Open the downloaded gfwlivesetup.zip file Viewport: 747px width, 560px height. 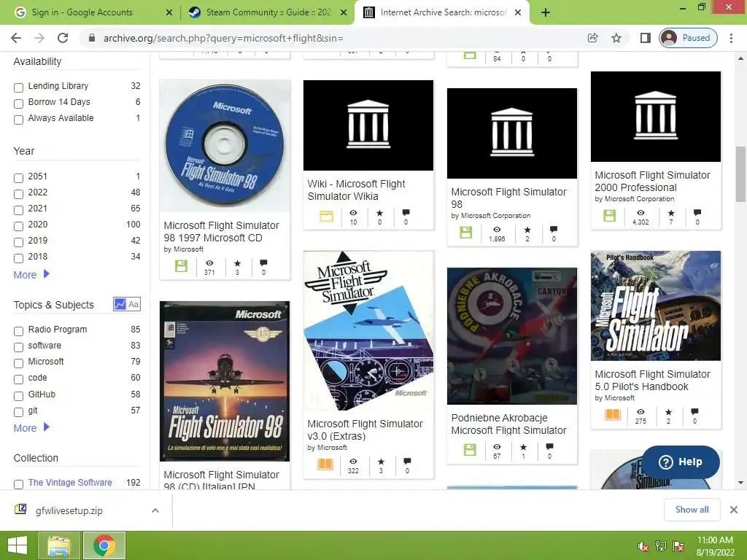69,510
